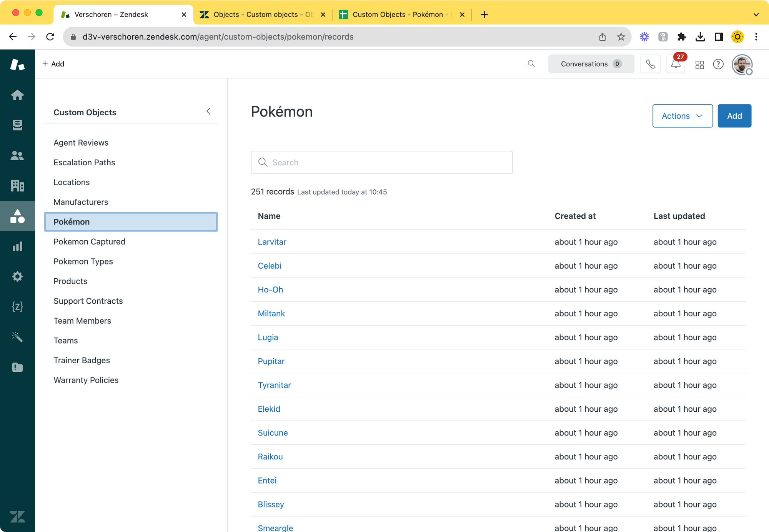
Task: Expand the Actions dropdown
Action: tap(682, 116)
